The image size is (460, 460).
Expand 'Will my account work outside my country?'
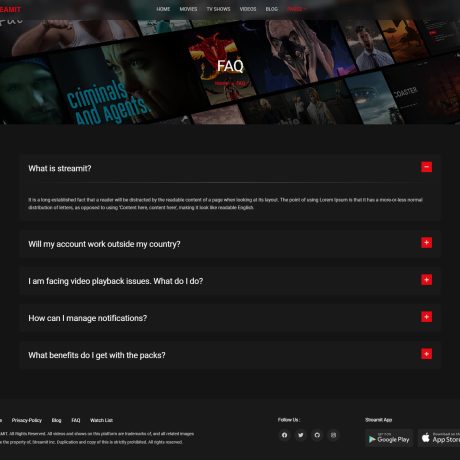click(x=426, y=243)
